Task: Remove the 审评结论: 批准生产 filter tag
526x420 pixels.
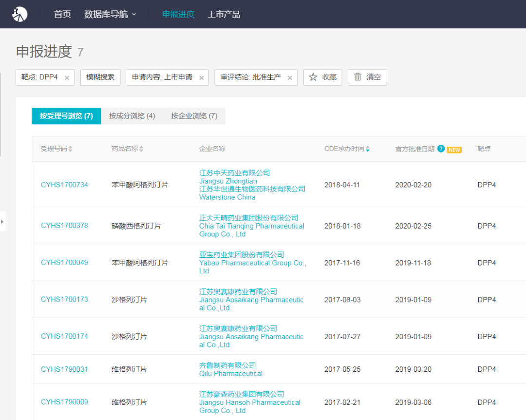Action: click(290, 78)
